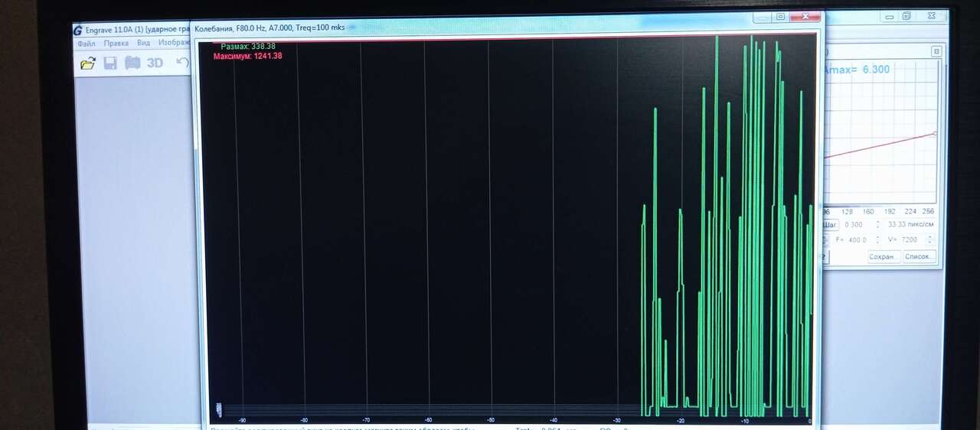Click the Сохран... button

884,256
